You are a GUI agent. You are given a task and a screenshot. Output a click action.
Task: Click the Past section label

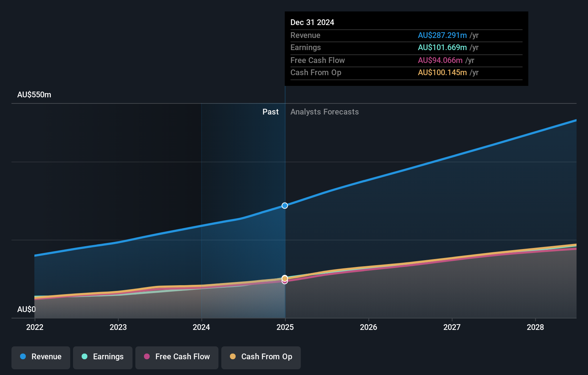coord(270,112)
